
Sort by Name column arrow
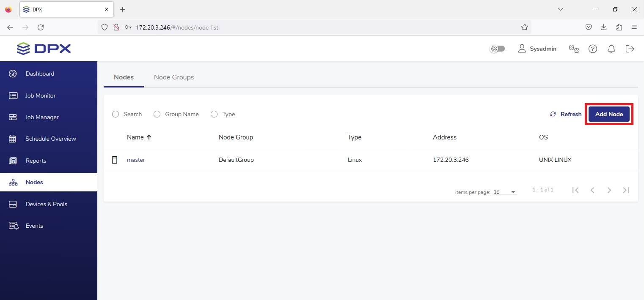click(149, 137)
